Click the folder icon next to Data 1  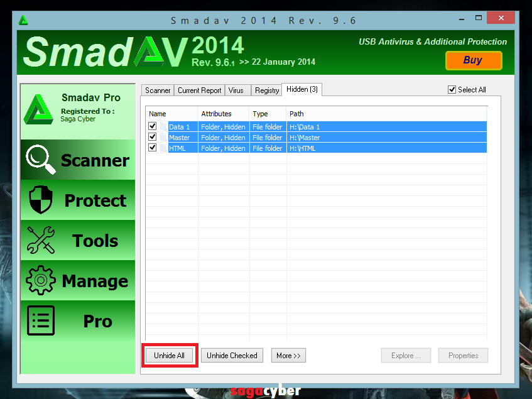[x=163, y=126]
